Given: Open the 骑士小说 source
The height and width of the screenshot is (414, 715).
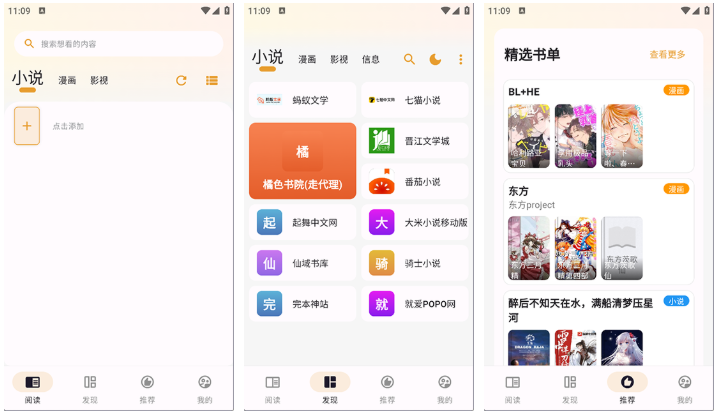Looking at the screenshot, I should point(415,263).
